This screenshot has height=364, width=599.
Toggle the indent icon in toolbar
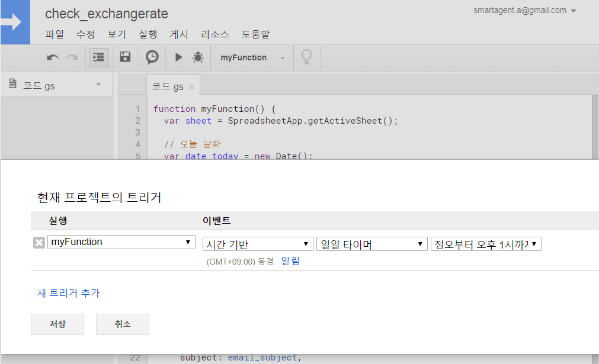pyautogui.click(x=98, y=57)
